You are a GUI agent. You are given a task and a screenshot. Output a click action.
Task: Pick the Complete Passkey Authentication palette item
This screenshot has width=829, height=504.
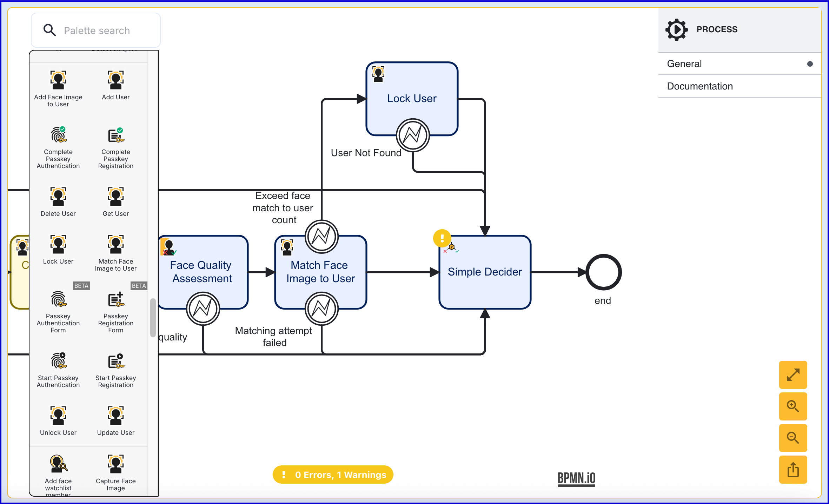click(58, 135)
